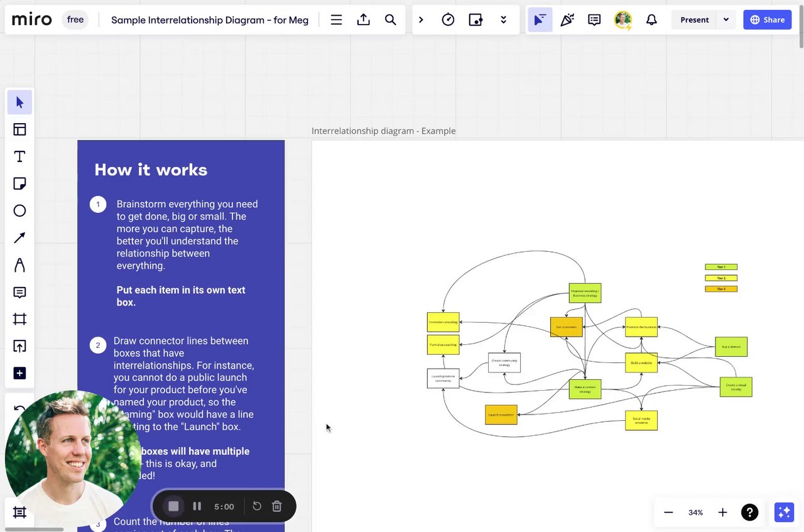Select the 'Social media presence' box
Screen dimensions: 804x532
click(641, 420)
